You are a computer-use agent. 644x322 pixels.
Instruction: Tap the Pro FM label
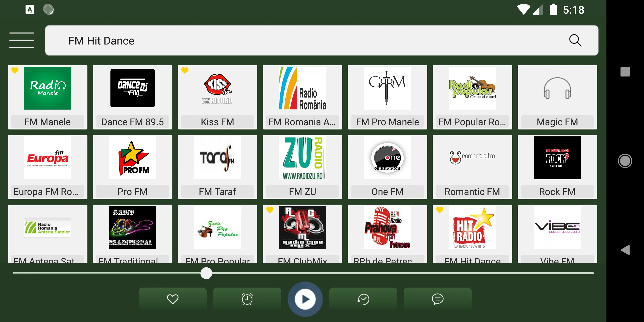pos(133,192)
